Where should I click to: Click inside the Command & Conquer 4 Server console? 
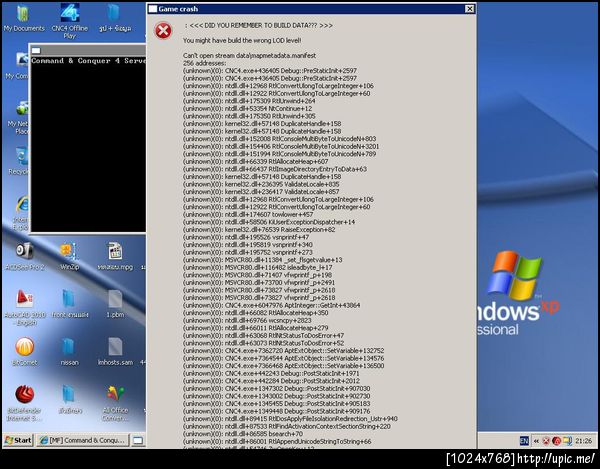88,145
